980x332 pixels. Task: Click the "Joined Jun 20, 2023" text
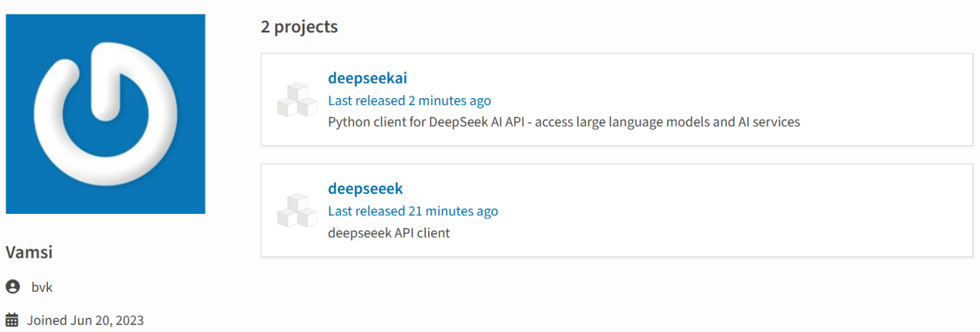[x=85, y=320]
